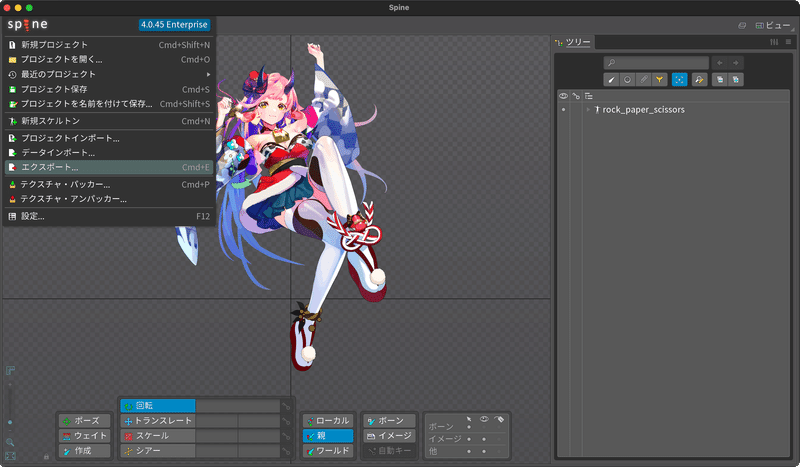Expand the rock_paper_scissors skeleton node
The height and width of the screenshot is (467, 800).
point(588,110)
